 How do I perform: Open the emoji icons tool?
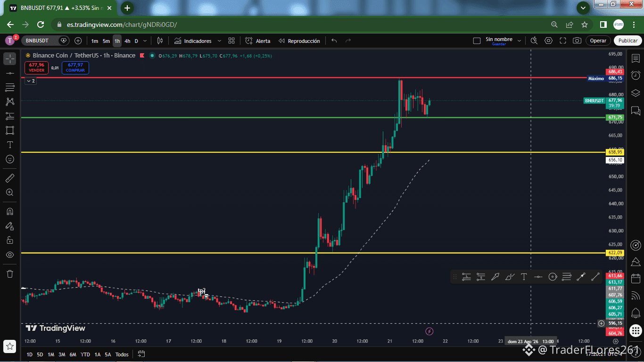pyautogui.click(x=10, y=159)
